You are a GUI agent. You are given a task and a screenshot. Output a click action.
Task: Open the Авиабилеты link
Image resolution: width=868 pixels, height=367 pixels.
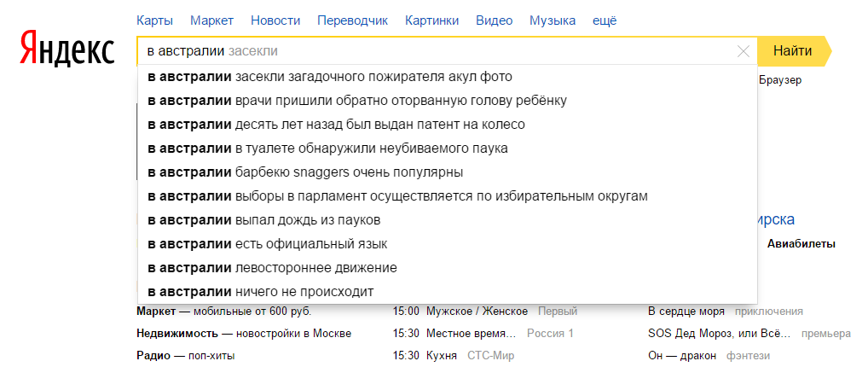(x=801, y=244)
